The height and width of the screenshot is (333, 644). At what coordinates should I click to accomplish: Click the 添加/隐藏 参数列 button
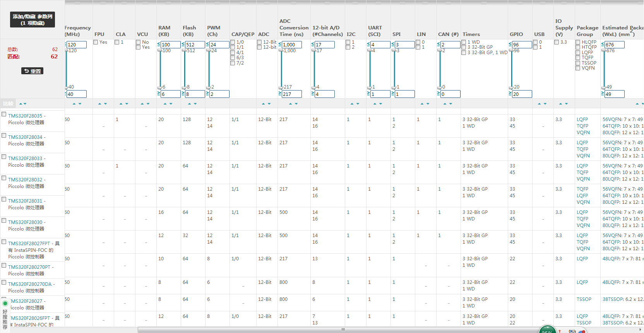pyautogui.click(x=33, y=20)
